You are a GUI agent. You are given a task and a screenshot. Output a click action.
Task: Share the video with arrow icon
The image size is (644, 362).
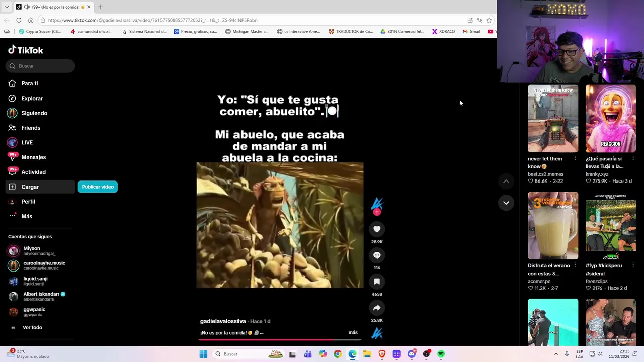tap(377, 308)
